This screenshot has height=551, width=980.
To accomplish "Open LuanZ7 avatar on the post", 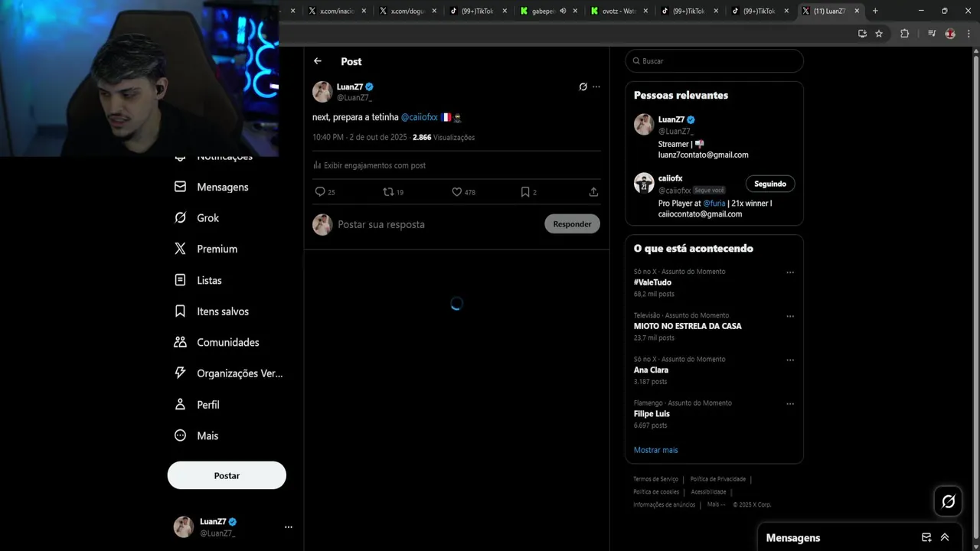I will (x=322, y=92).
